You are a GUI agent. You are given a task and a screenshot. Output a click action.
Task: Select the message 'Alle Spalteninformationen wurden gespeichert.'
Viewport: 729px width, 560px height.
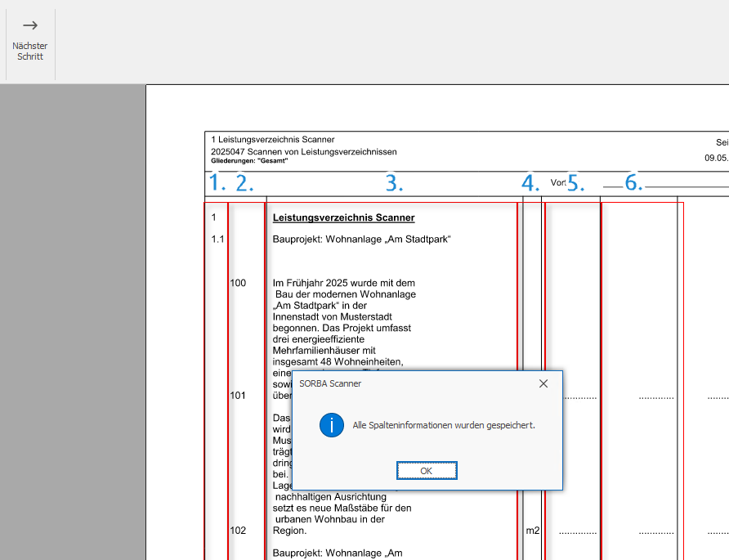[x=444, y=426]
